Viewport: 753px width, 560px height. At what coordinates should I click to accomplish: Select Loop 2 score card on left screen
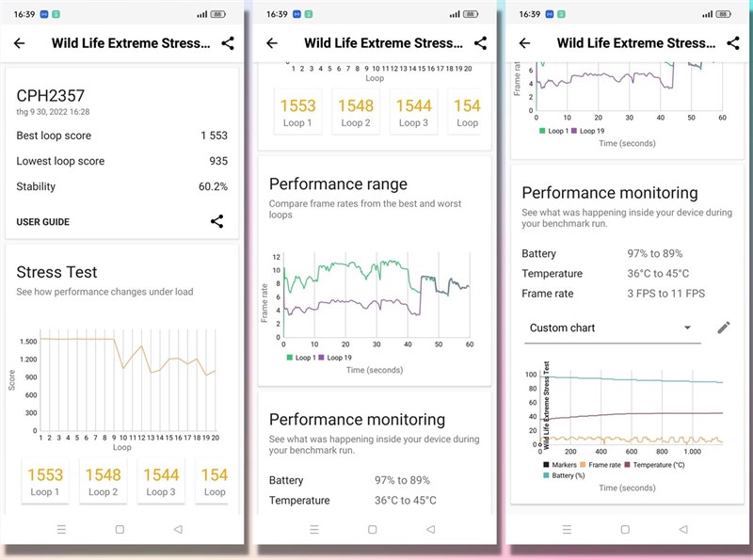click(x=103, y=482)
